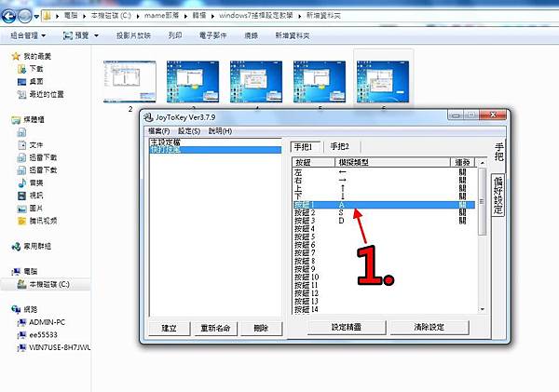This screenshot has height=392, width=559.
Task: Open vertical 偏好設定 tab in JoyToKey
Action: point(498,195)
